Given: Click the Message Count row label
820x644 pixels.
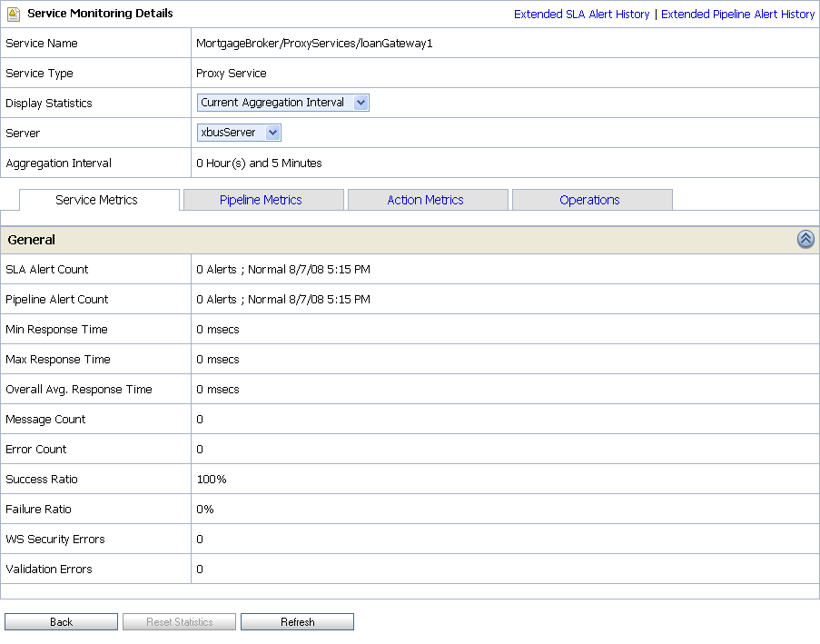Looking at the screenshot, I should (45, 420).
